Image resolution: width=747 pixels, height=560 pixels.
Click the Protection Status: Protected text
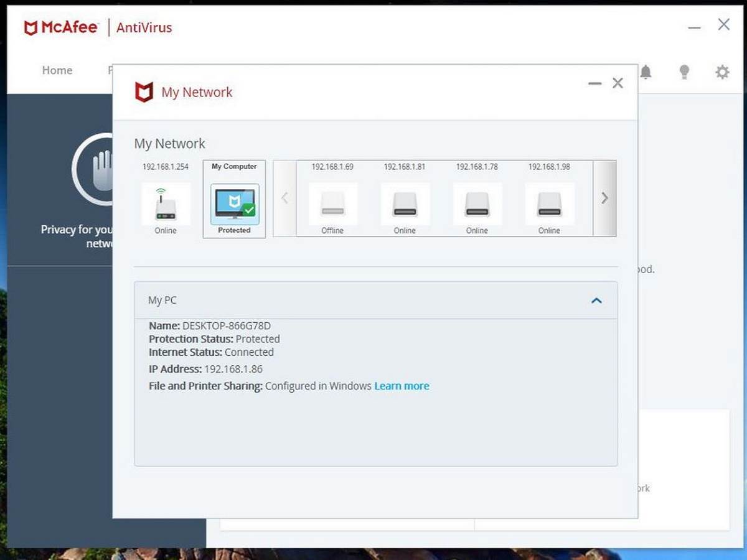click(x=215, y=339)
